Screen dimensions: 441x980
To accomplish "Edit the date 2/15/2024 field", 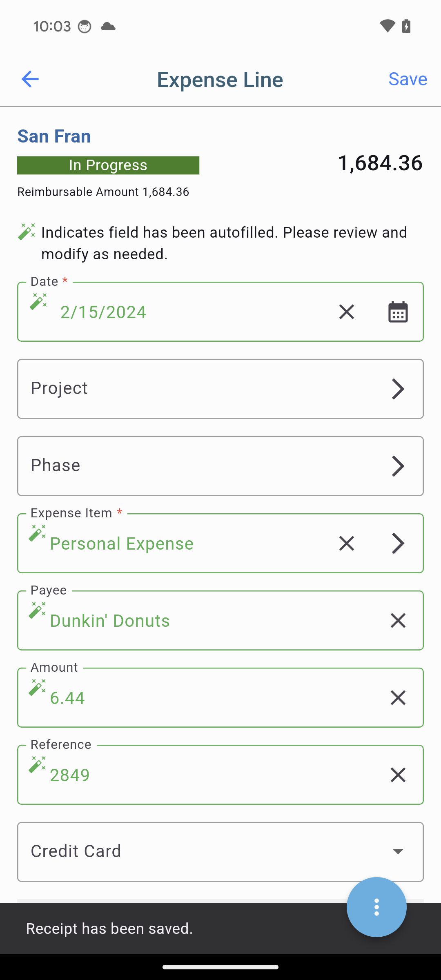I will [x=184, y=312].
